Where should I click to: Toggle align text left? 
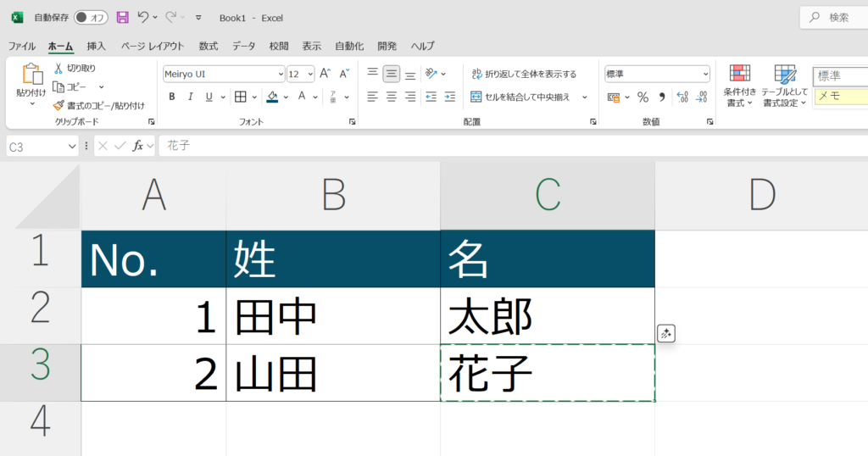tap(373, 97)
